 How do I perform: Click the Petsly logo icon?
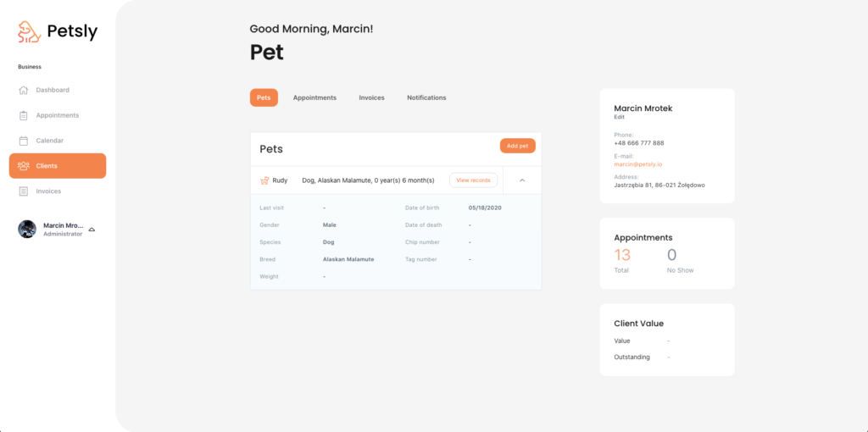tap(30, 31)
